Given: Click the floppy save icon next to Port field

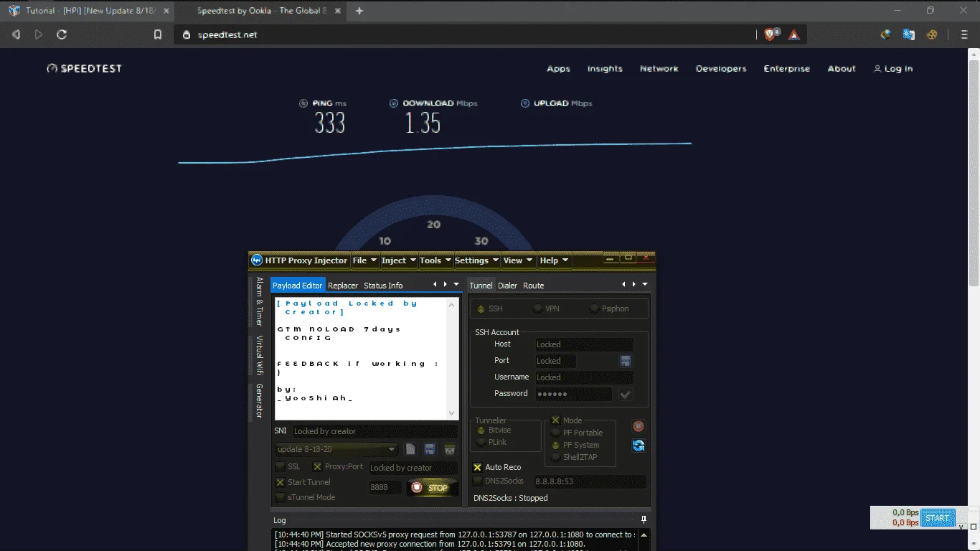Looking at the screenshot, I should click(626, 361).
